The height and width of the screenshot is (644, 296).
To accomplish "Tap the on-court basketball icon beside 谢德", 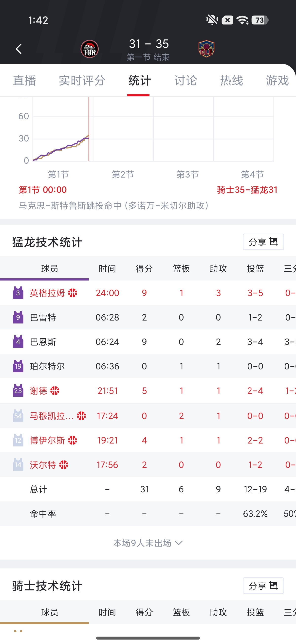I will (x=55, y=391).
